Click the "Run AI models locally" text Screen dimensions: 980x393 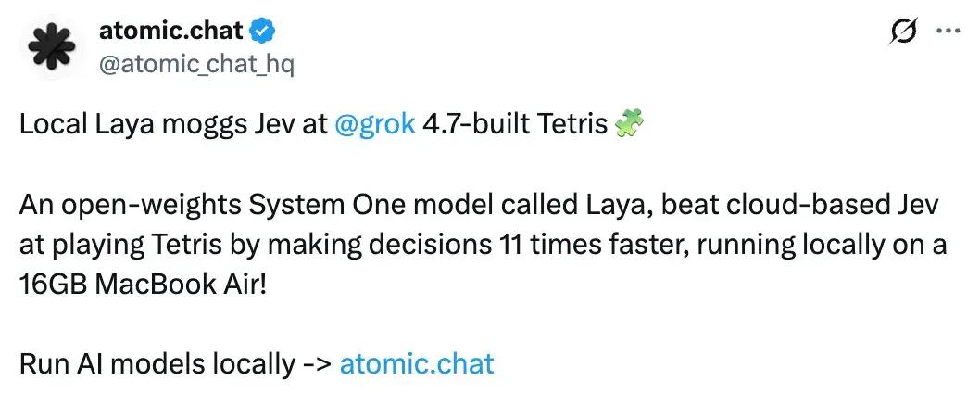pyautogui.click(x=157, y=363)
